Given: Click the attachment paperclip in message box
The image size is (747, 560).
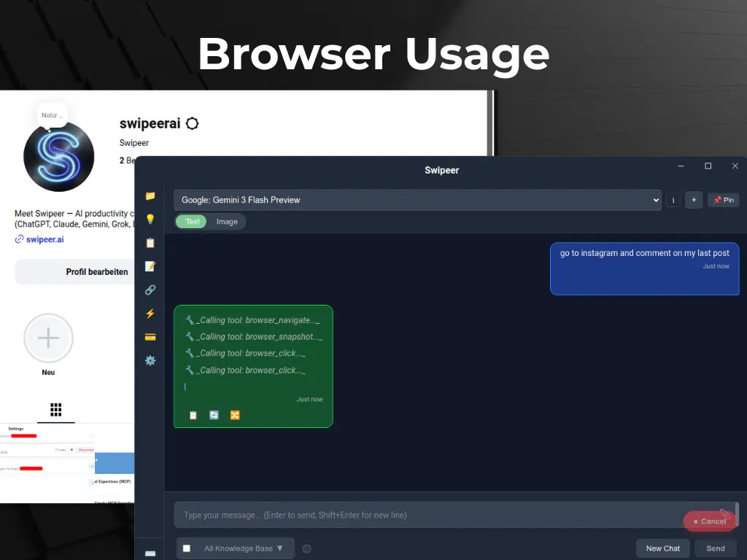Looking at the screenshot, I should (724, 513).
